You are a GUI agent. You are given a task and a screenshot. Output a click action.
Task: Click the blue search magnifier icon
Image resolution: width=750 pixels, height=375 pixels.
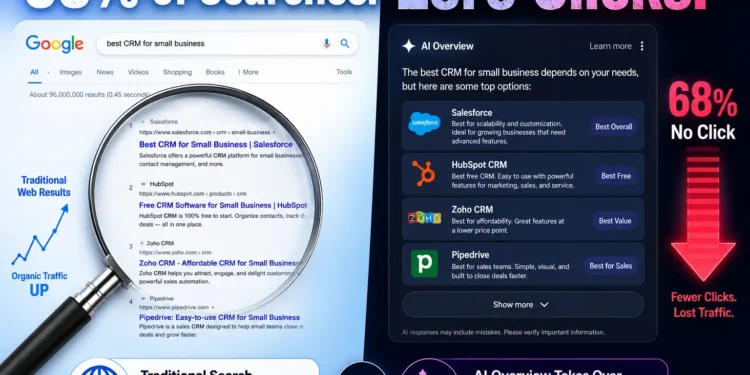[345, 44]
